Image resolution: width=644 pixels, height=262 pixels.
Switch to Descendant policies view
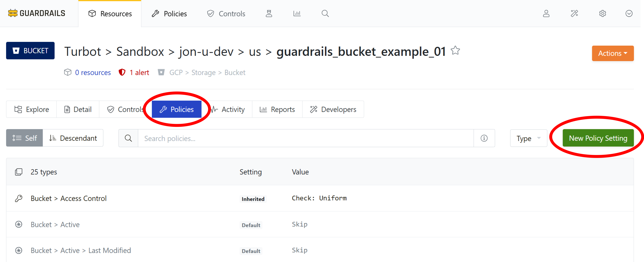tap(73, 138)
